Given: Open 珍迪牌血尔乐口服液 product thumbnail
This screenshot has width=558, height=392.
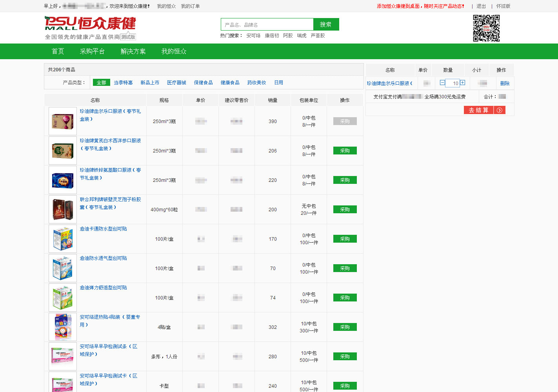Looking at the screenshot, I should pos(63,121).
